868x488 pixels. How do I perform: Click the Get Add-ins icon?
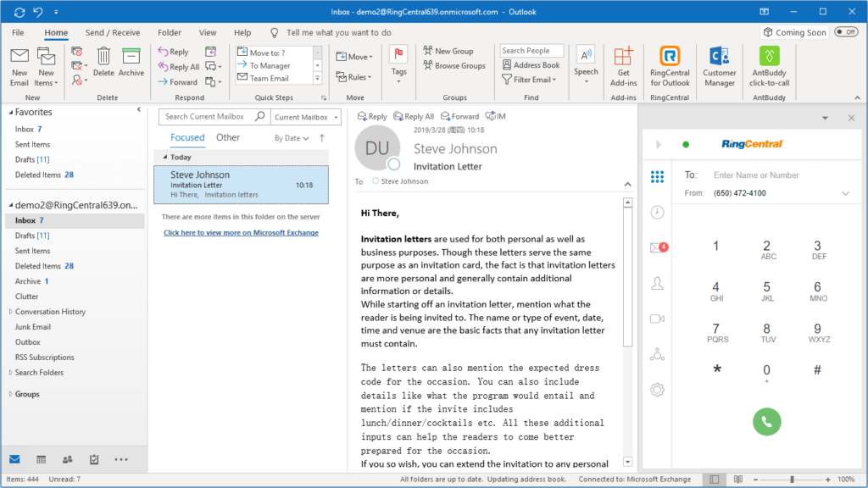(x=623, y=65)
